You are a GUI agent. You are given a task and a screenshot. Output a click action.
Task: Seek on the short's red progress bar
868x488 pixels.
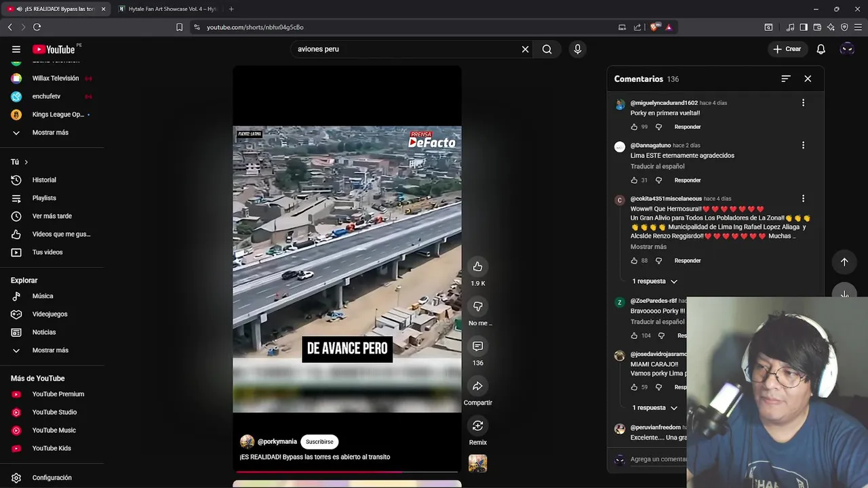point(347,471)
